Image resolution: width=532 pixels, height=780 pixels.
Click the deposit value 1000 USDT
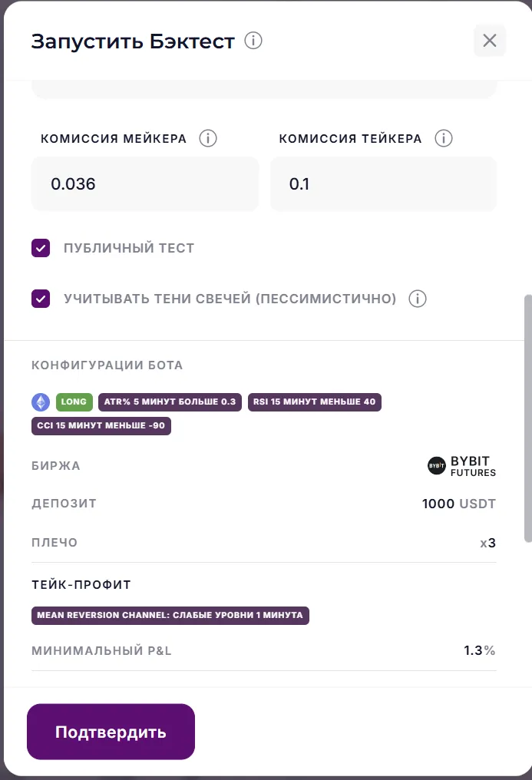pos(458,504)
